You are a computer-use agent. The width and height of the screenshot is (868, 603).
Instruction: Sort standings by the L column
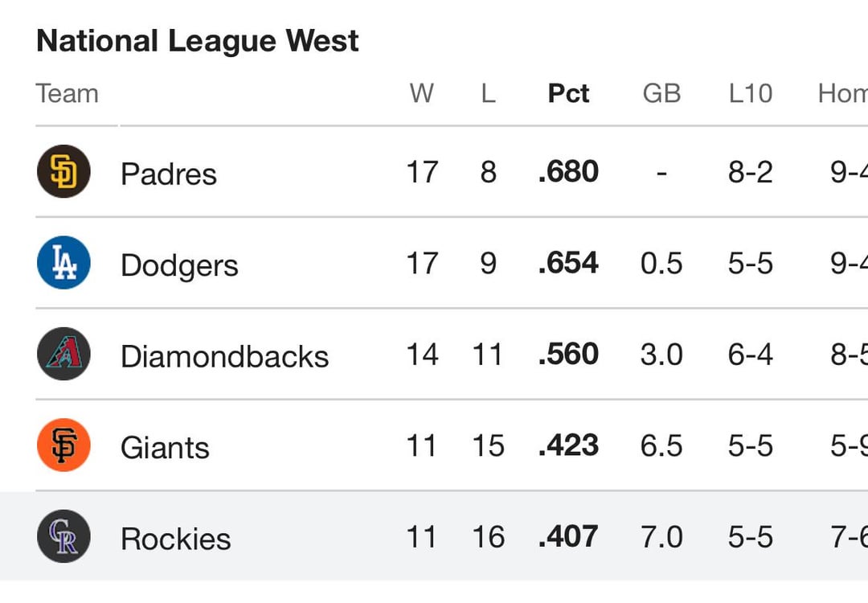pyautogui.click(x=488, y=93)
